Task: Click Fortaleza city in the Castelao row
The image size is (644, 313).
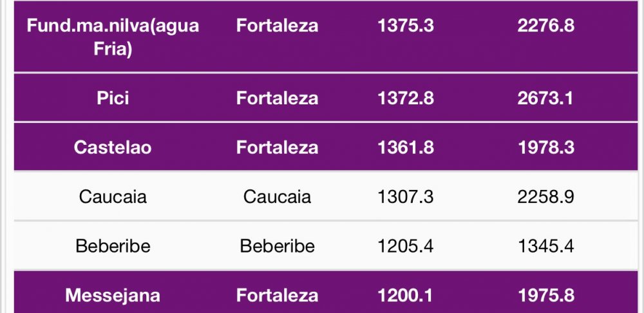Action: point(277,147)
